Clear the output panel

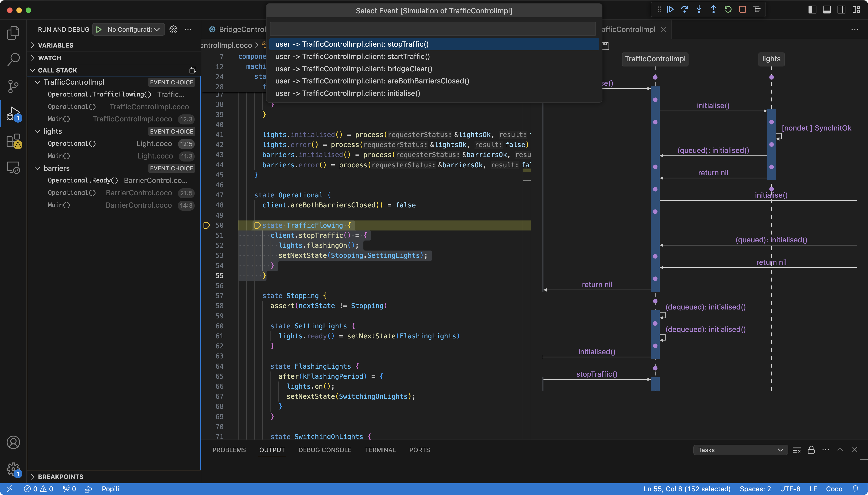[x=797, y=450]
